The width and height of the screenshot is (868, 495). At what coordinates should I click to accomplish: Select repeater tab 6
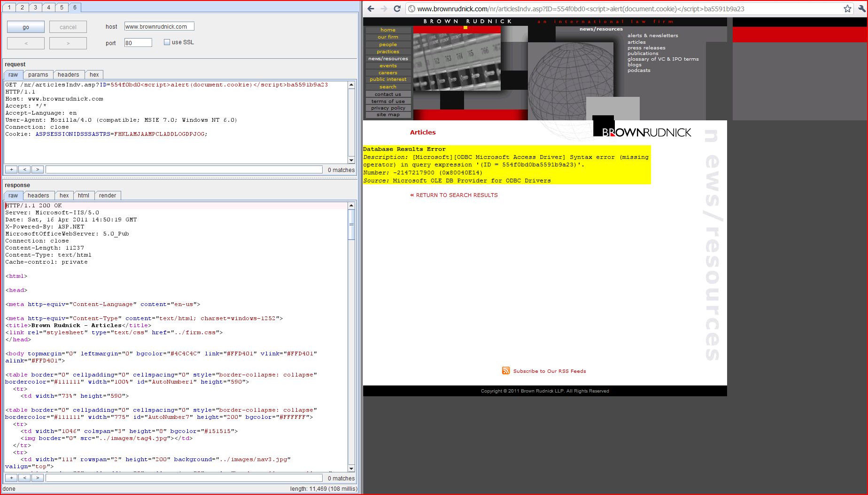75,7
